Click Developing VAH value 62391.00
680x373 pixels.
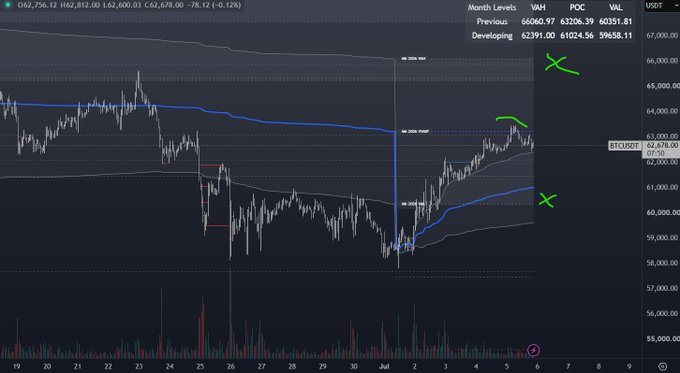pyautogui.click(x=538, y=36)
